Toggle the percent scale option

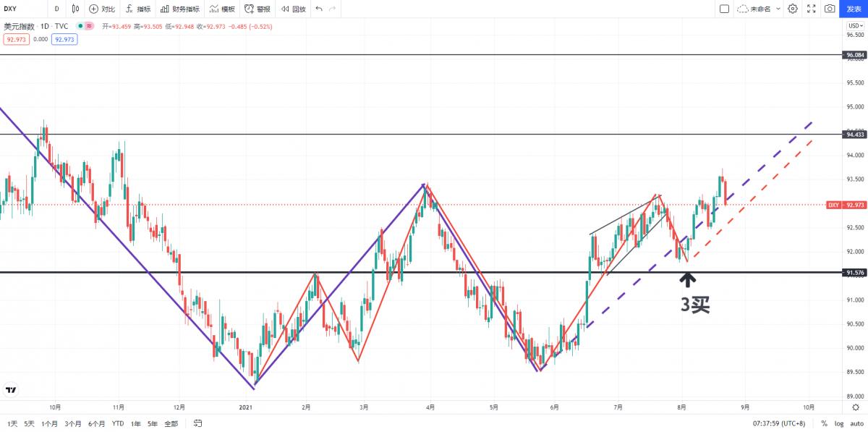[824, 423]
